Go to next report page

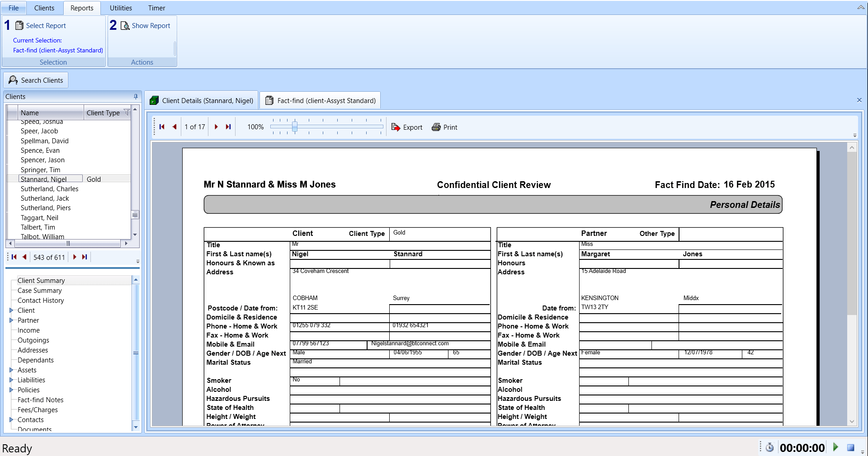[216, 127]
